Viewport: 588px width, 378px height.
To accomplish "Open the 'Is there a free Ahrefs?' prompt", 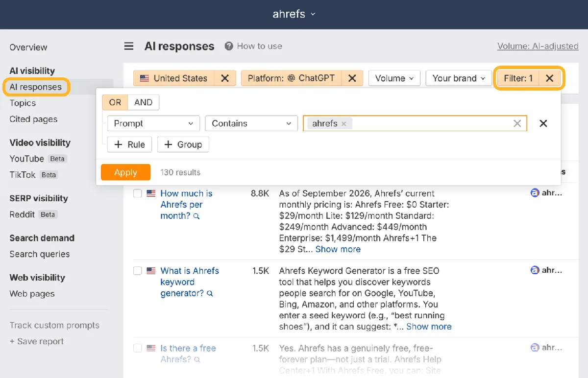I will tap(188, 354).
